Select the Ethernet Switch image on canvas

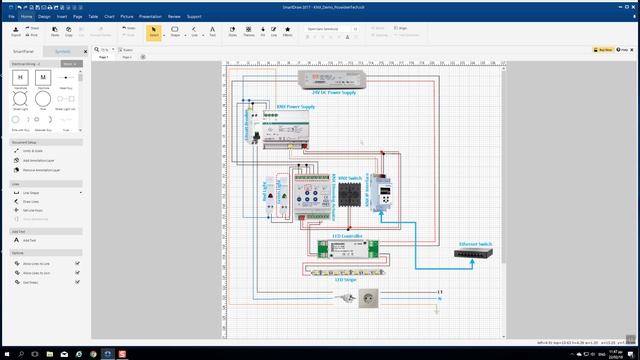(x=473, y=253)
